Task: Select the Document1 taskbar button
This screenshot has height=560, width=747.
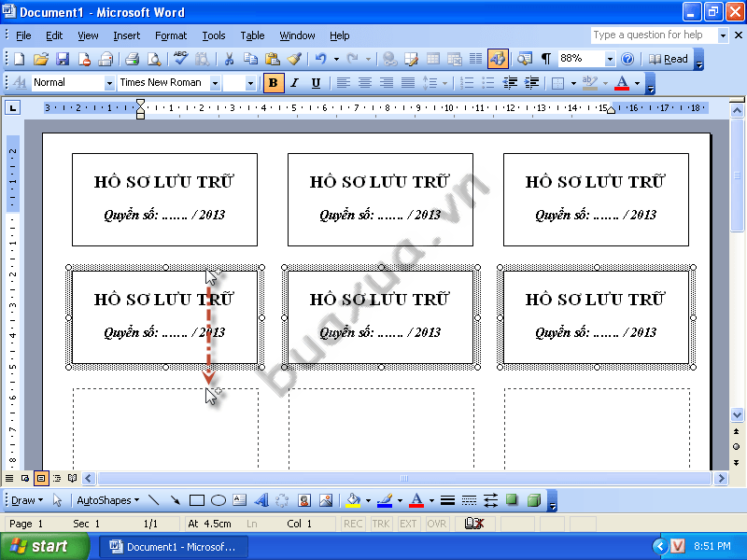Action: (x=174, y=547)
